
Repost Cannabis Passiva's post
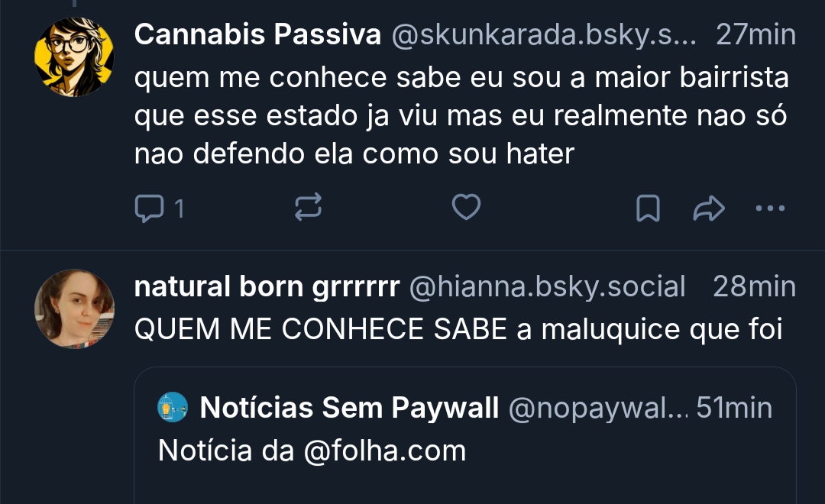[309, 208]
